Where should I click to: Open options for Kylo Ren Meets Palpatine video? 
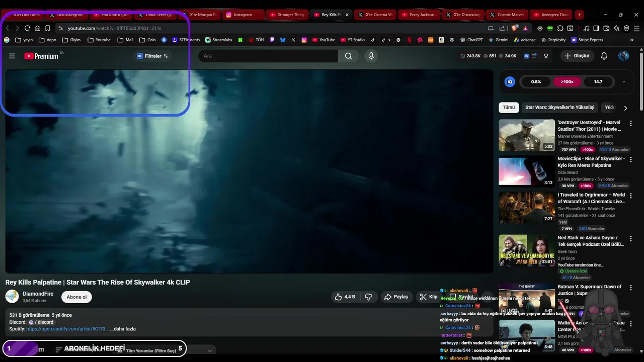click(x=631, y=159)
